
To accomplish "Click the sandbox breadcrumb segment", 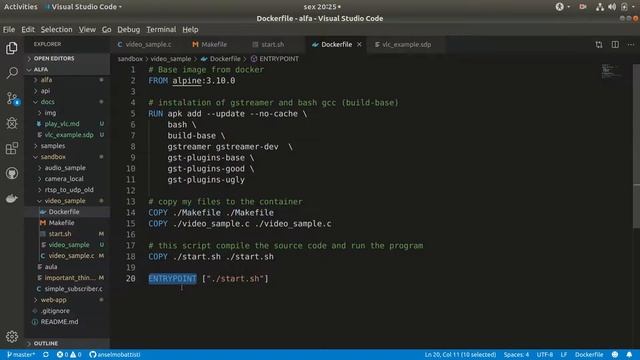I will click(130, 59).
